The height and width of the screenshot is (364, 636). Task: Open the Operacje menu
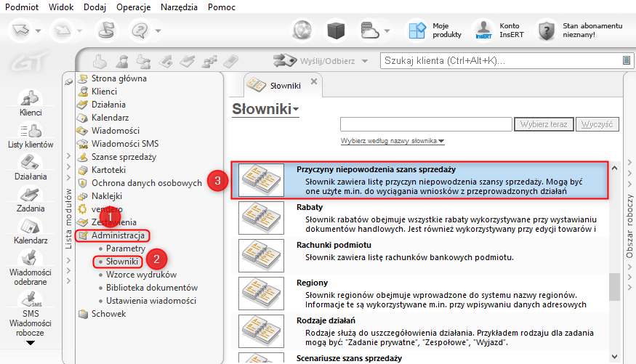click(x=134, y=7)
